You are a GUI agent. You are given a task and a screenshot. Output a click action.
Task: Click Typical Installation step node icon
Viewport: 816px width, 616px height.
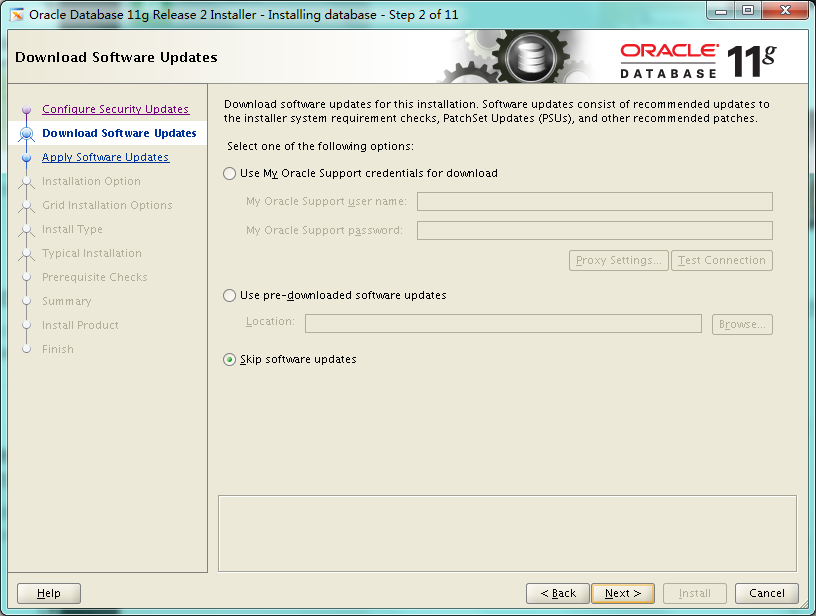pyautogui.click(x=27, y=253)
